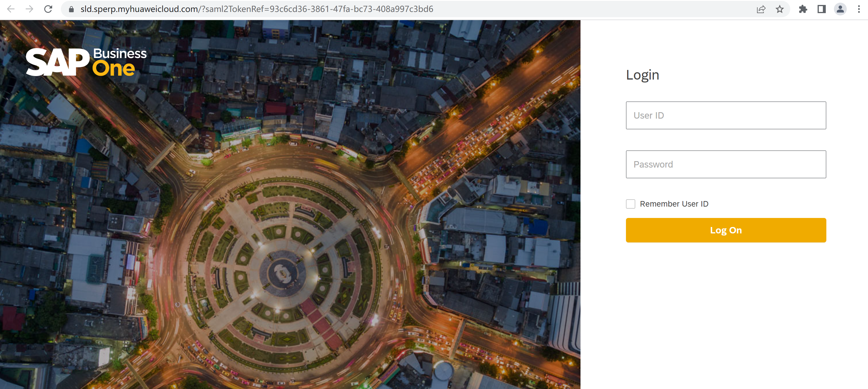Viewport: 868px width, 389px height.
Task: Reload the current page
Action: (48, 9)
